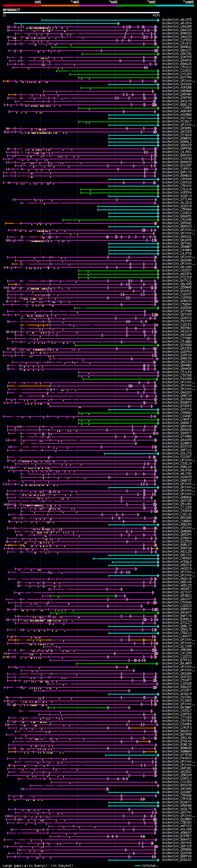Select hit label UniRef100_C8V649

(177, 179)
